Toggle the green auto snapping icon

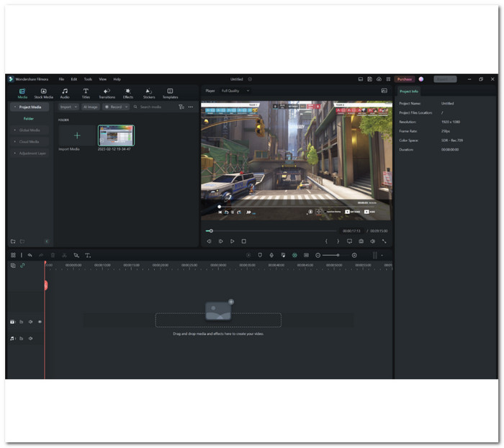pos(294,255)
